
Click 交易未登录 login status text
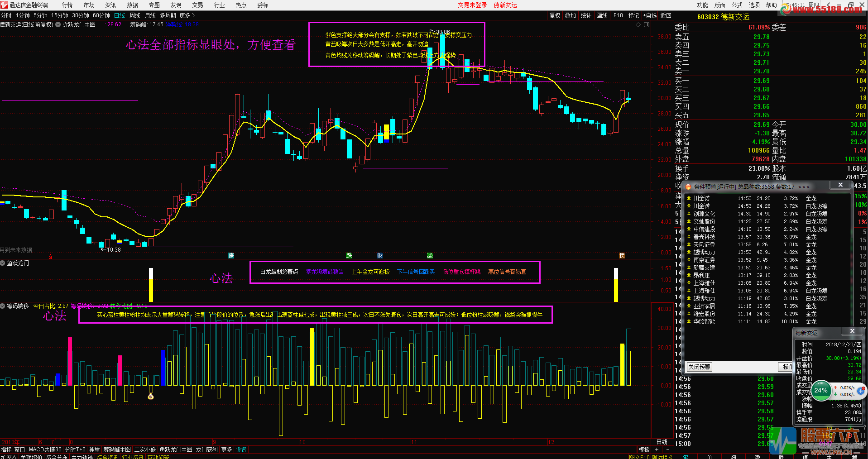472,5
